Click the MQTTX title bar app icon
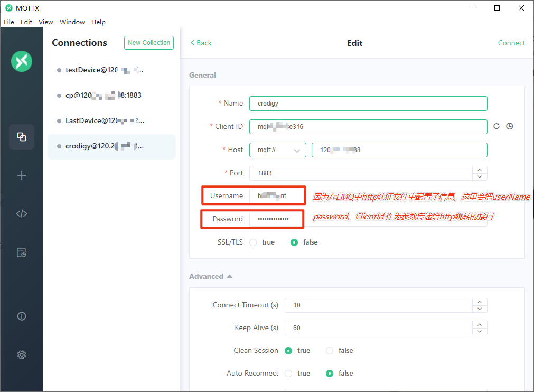The height and width of the screenshot is (392, 534). pos(9,8)
